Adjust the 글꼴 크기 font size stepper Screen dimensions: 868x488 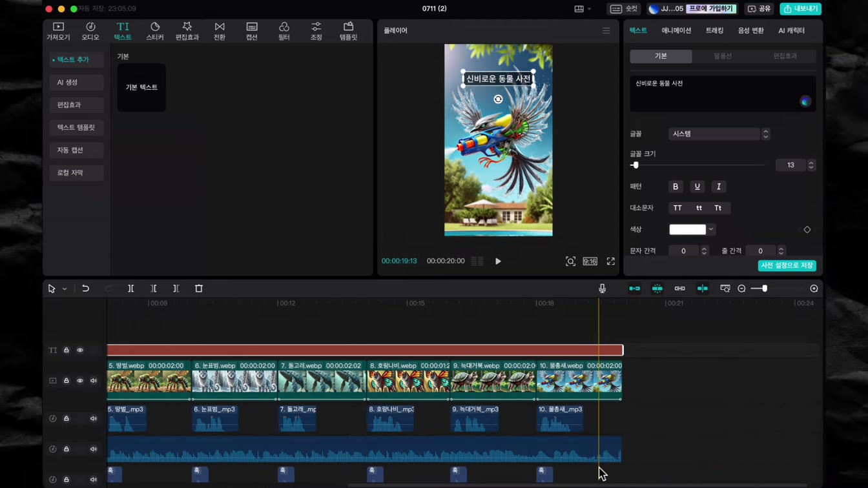[811, 165]
